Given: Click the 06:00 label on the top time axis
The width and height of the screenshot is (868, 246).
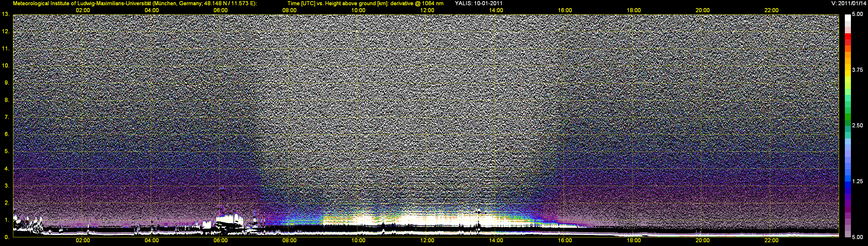Looking at the screenshot, I should coord(220,10).
